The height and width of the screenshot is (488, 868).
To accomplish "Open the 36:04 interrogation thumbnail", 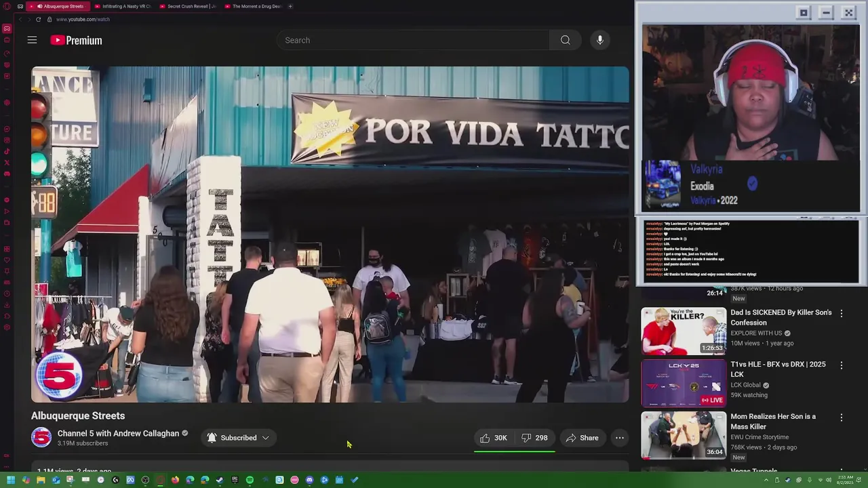I will point(684,435).
